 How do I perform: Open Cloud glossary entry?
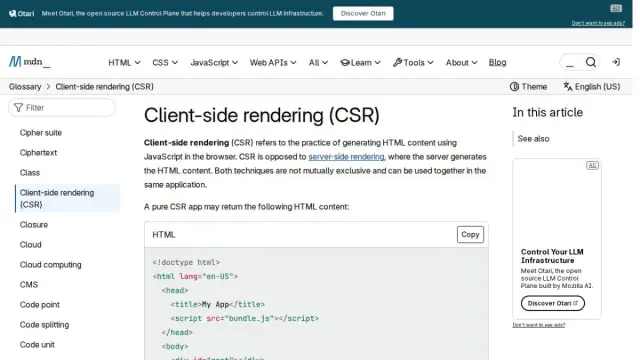(x=31, y=244)
